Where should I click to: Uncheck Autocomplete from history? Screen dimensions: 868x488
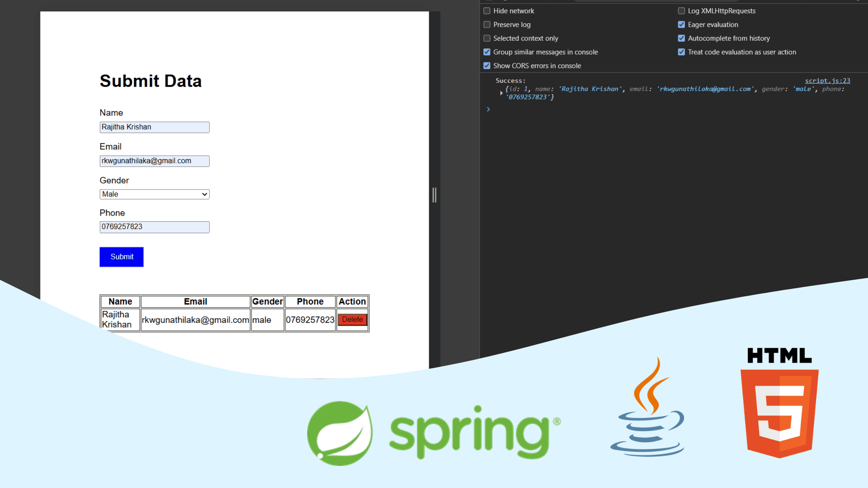pyautogui.click(x=681, y=38)
